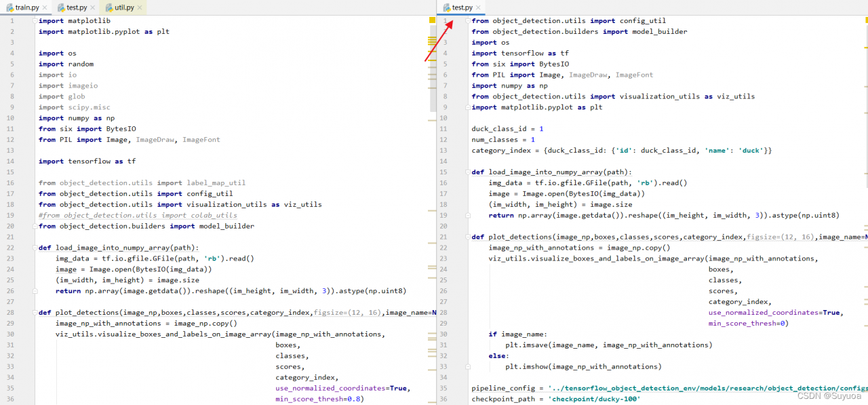
Task: Click 'checkpoint/ducky-100' checkpoint_path string
Action: click(594, 399)
